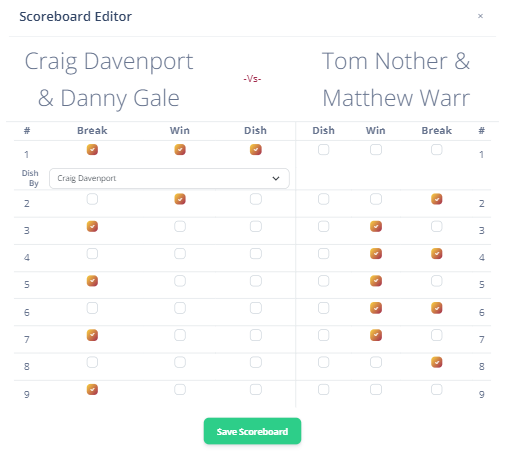Check frame 6 Dish for Tom's team
This screenshot has width=506, height=451.
[323, 308]
